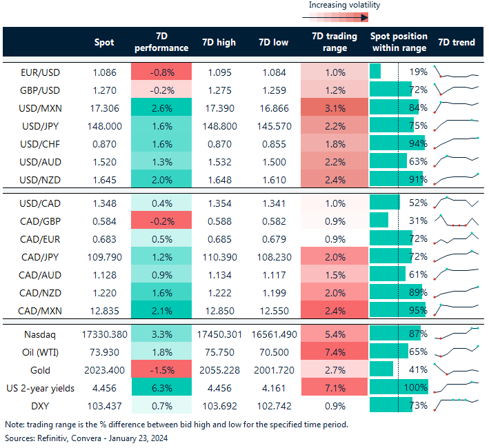
Task: Click the Spot column header
Action: point(104,42)
